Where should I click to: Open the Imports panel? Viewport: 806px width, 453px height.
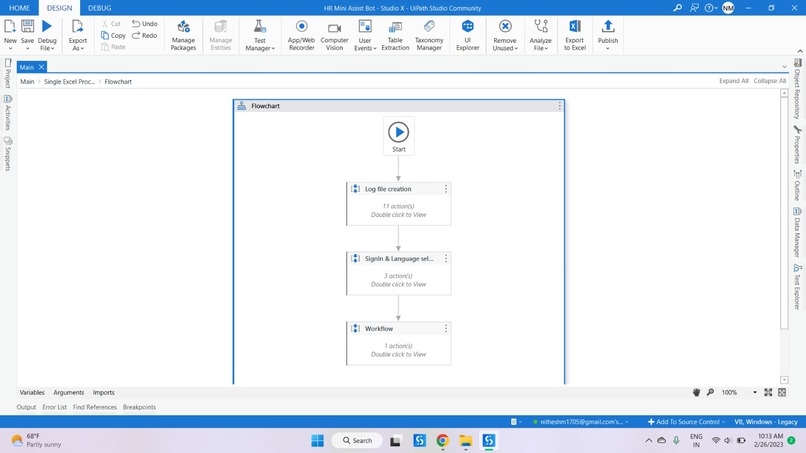pyautogui.click(x=103, y=392)
